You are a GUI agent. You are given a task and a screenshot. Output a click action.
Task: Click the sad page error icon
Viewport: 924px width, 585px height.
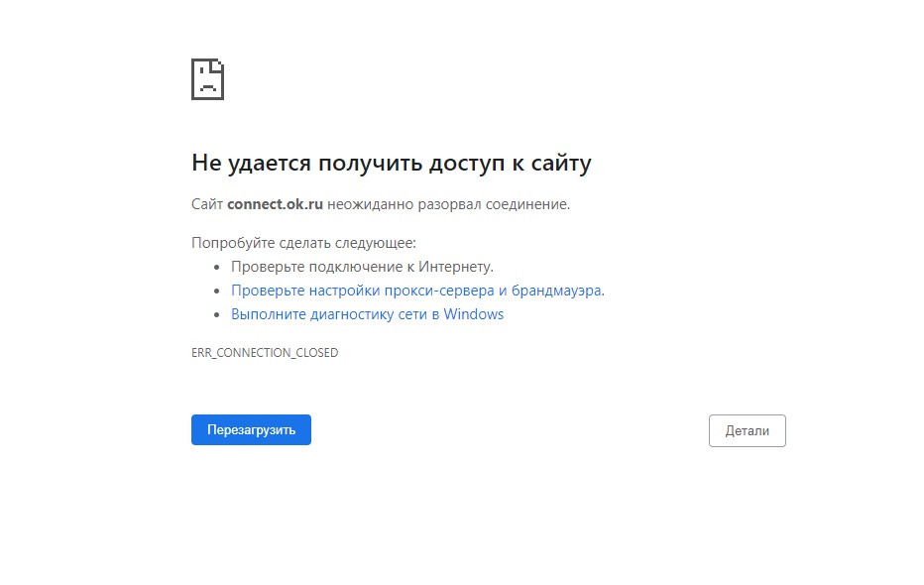[207, 79]
